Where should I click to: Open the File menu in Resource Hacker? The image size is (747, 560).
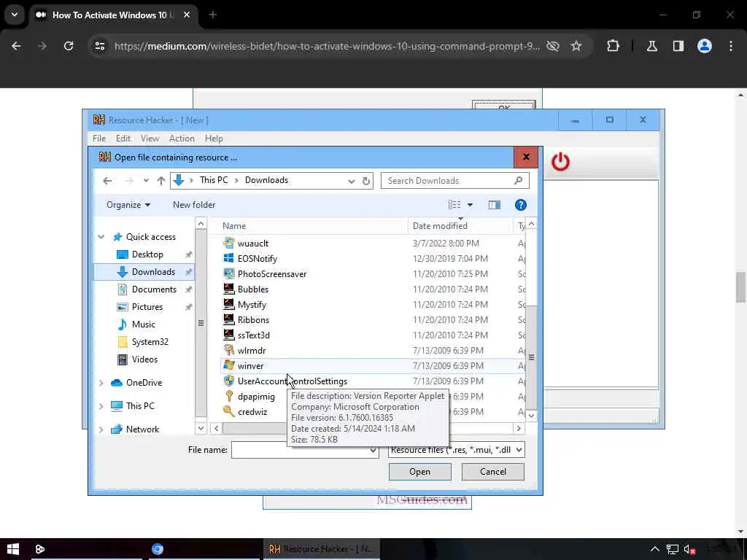tap(99, 139)
